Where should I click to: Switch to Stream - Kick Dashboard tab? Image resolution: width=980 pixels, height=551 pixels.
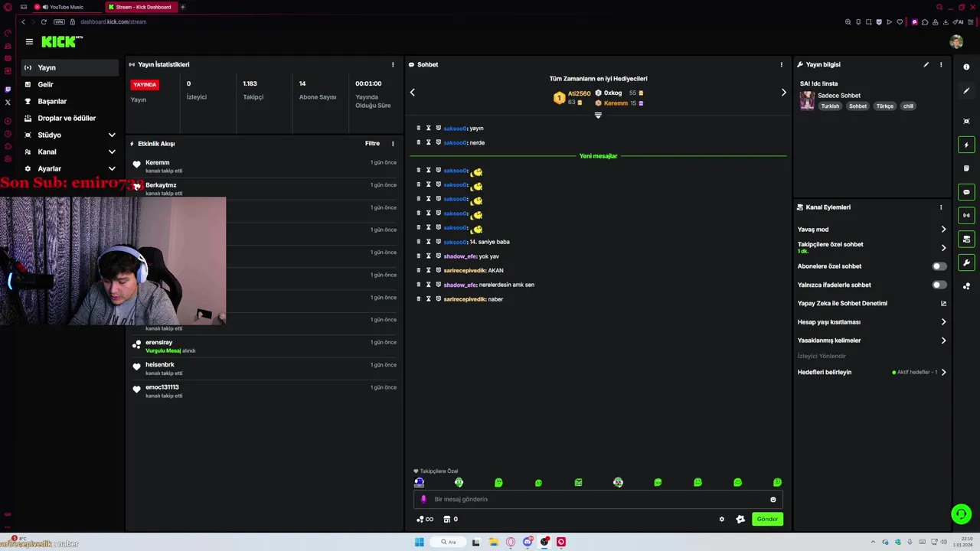pyautogui.click(x=142, y=7)
